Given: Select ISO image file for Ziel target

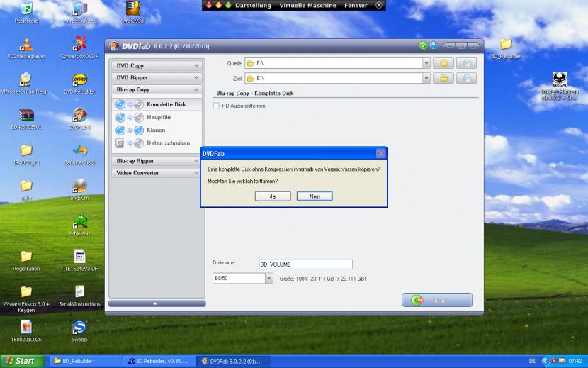Looking at the screenshot, I should [x=466, y=78].
